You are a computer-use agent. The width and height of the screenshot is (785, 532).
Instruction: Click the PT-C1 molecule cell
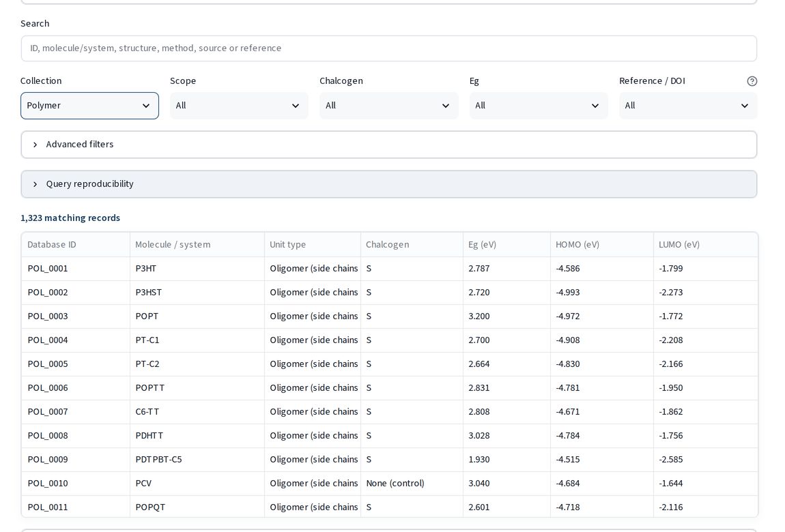coord(197,340)
